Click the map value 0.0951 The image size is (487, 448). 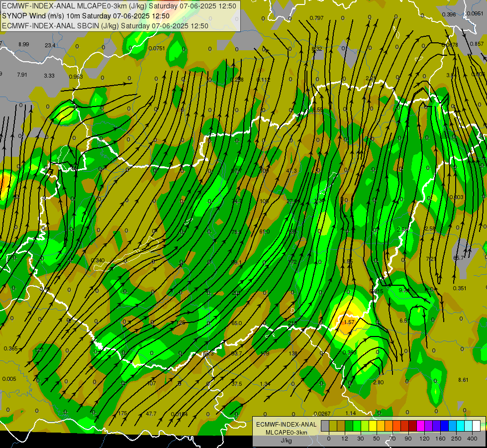point(475,13)
